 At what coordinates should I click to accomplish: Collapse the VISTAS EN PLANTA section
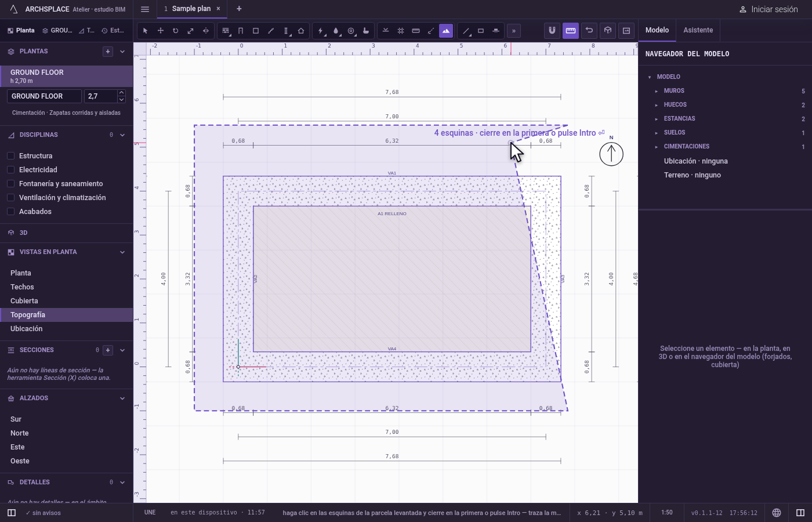(x=122, y=252)
